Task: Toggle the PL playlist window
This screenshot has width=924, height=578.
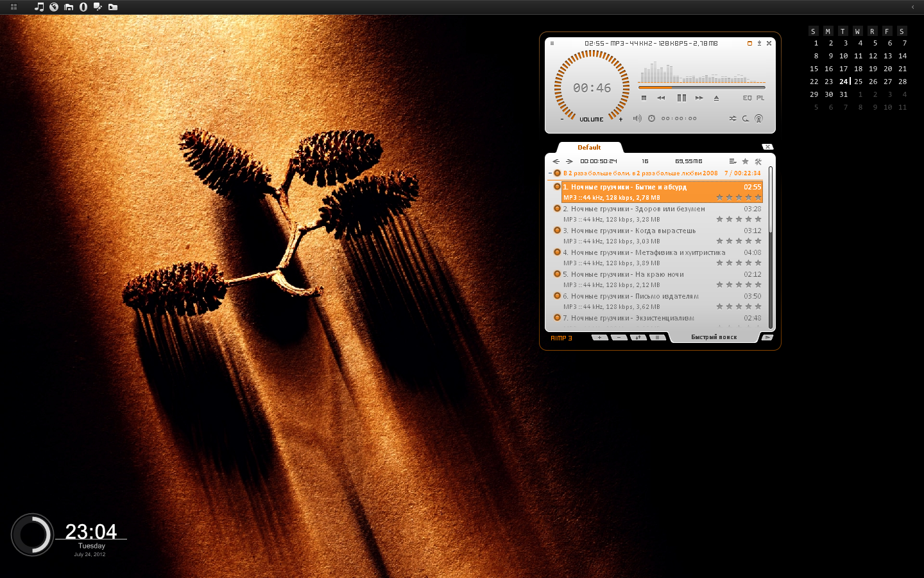Action: click(x=760, y=98)
